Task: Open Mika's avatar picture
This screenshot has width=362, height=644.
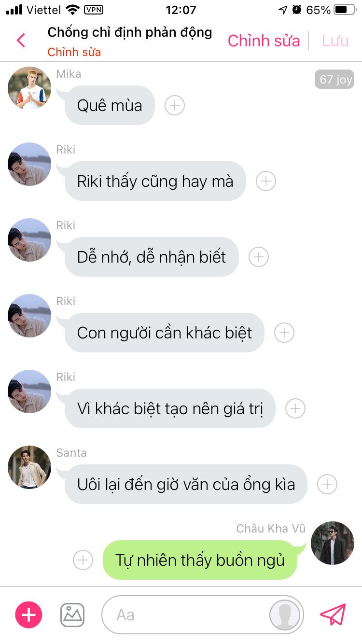Action: (x=29, y=88)
